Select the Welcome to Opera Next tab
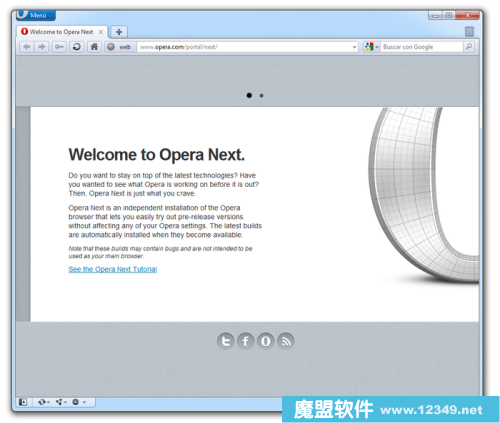 pyautogui.click(x=62, y=32)
